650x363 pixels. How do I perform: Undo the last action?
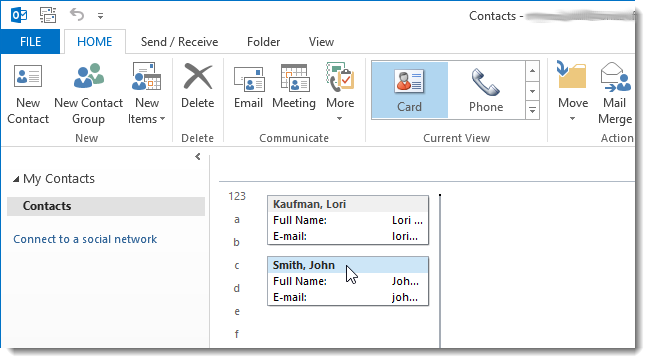(x=77, y=15)
